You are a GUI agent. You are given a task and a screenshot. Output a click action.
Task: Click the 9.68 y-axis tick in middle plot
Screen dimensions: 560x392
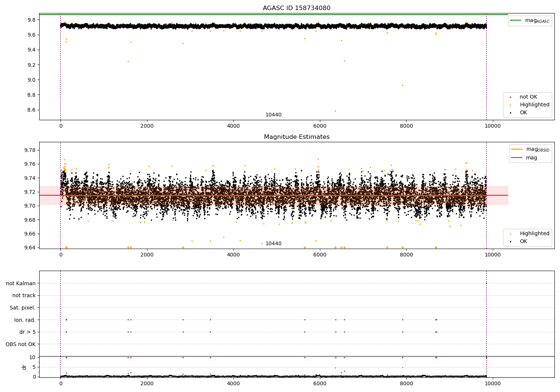[x=30, y=220]
